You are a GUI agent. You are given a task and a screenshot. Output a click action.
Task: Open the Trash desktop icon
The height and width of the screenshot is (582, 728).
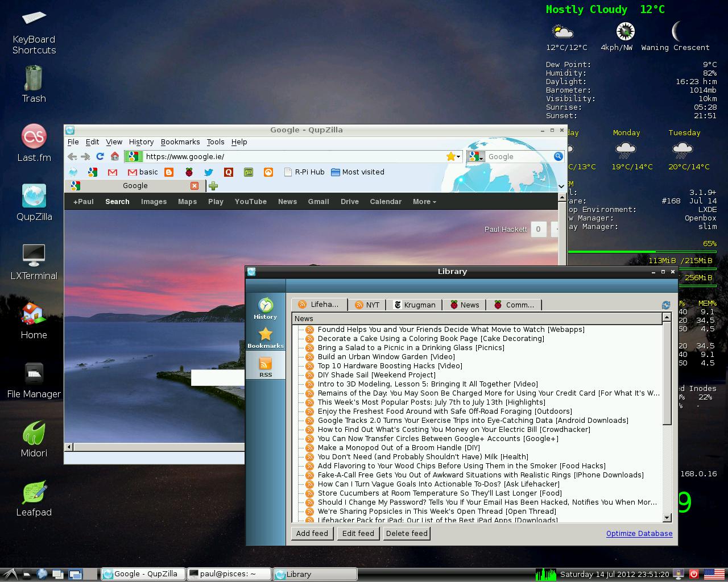(x=34, y=84)
